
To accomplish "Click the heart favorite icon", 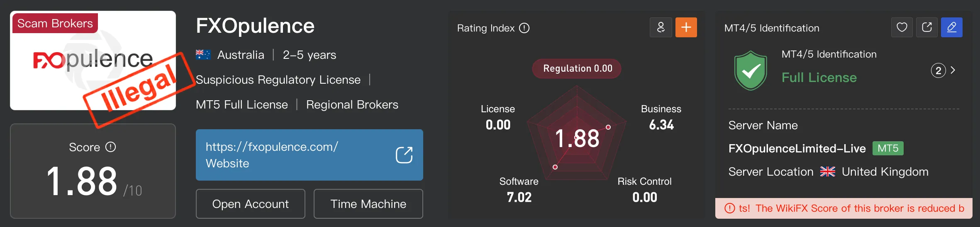I will [x=902, y=27].
